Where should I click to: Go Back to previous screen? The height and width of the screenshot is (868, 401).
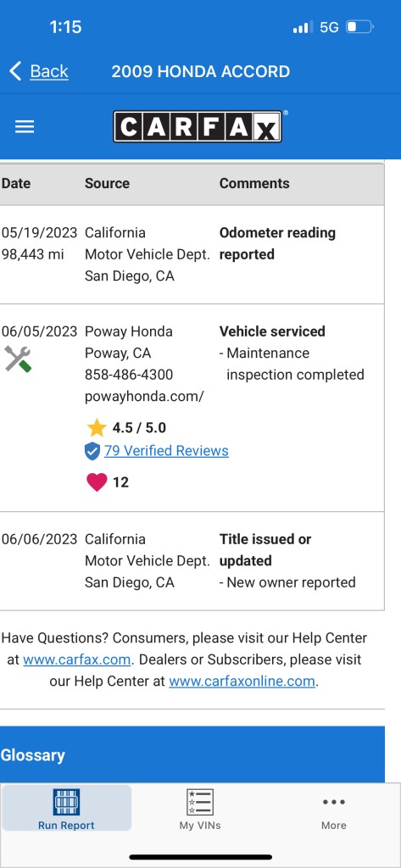[x=49, y=71]
